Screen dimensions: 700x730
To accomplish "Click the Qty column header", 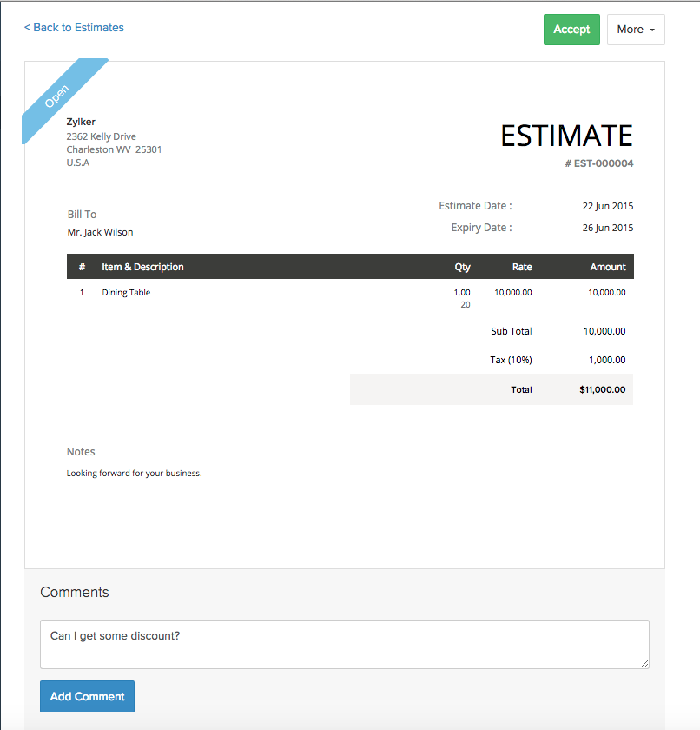I will (x=462, y=267).
